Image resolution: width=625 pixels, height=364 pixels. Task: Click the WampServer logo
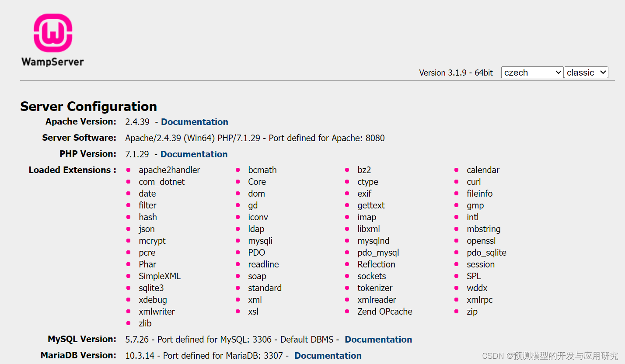[x=53, y=40]
